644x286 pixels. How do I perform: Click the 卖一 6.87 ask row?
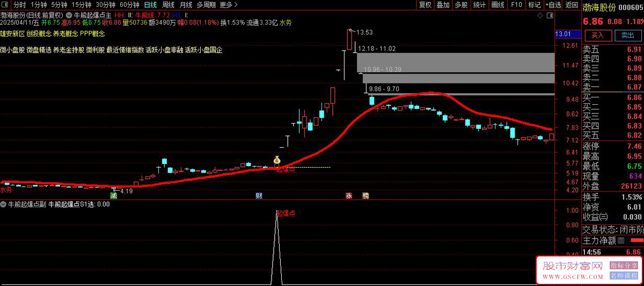613,87
